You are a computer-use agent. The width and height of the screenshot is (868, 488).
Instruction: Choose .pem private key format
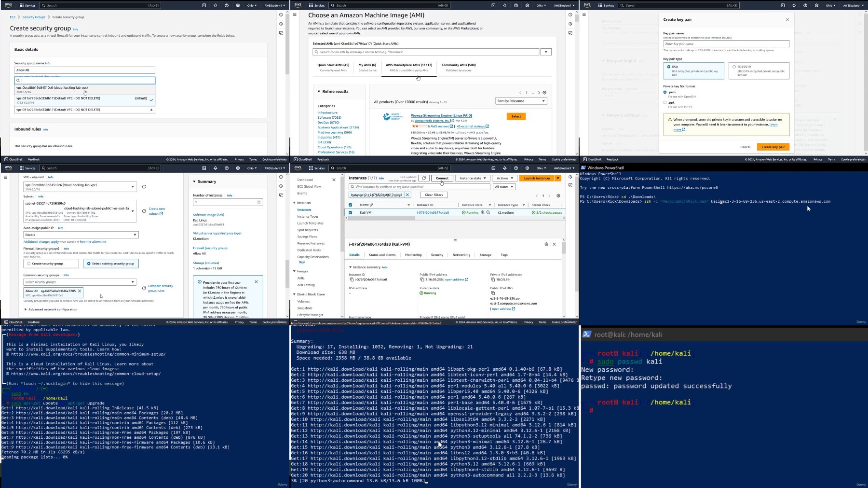[x=665, y=92]
